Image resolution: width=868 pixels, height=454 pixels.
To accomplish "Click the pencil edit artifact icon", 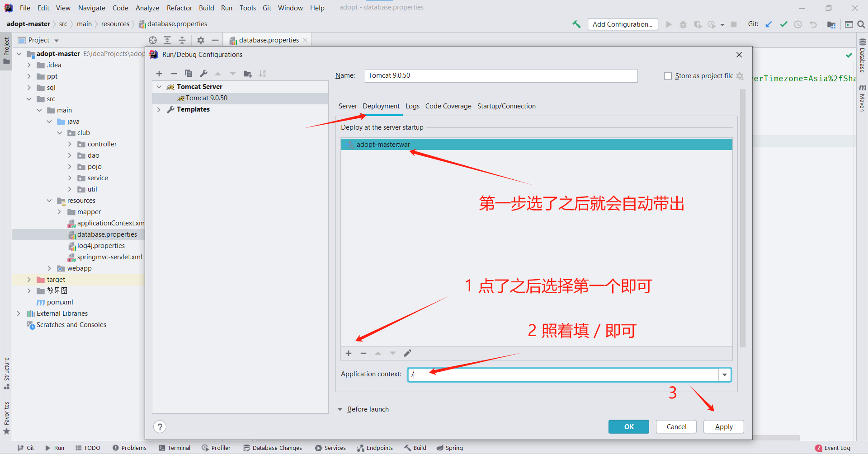I will [x=407, y=353].
